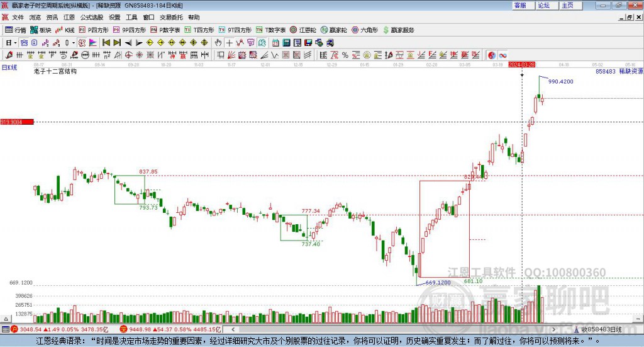
Task: Click the 客服 button
Action: 523,5
